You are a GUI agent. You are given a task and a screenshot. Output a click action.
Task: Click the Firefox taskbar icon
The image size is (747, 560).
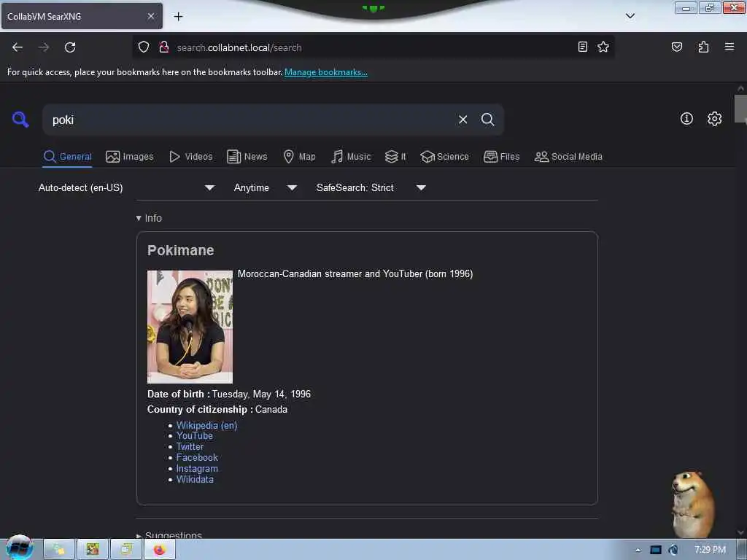pyautogui.click(x=159, y=550)
